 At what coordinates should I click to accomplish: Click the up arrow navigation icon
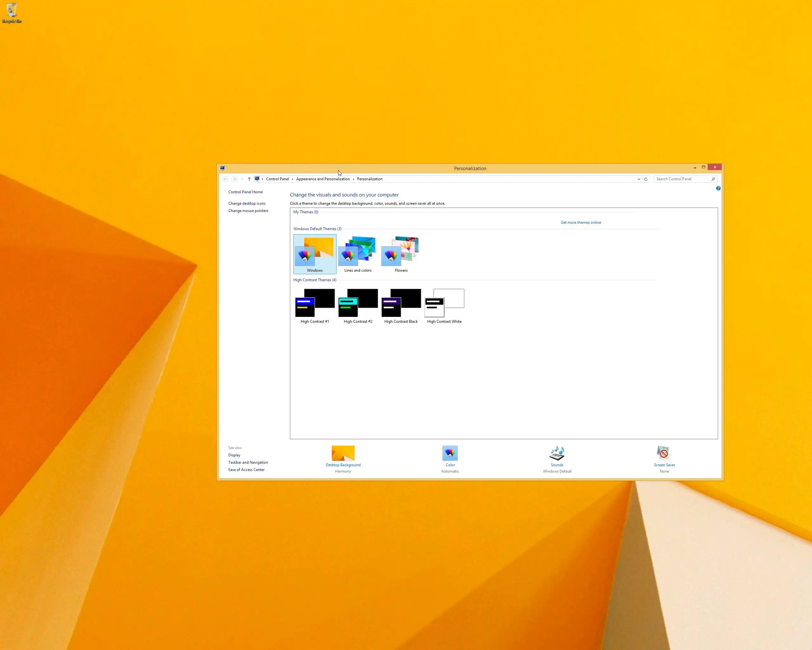click(249, 179)
